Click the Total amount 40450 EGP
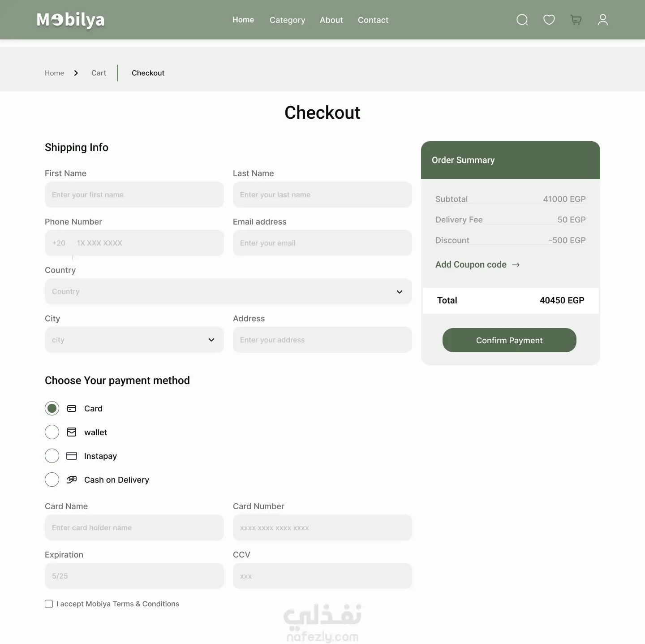Screen dimensions: 645x644 pyautogui.click(x=562, y=300)
